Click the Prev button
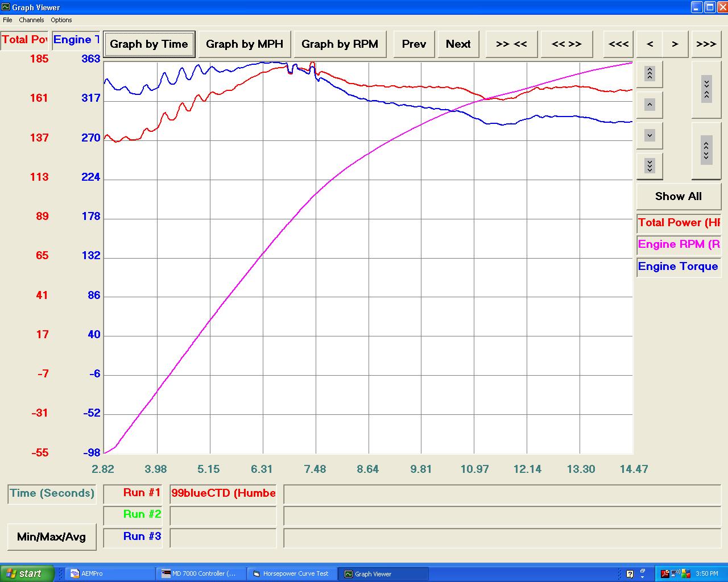Screen dimensions: 728x582 click(414, 44)
